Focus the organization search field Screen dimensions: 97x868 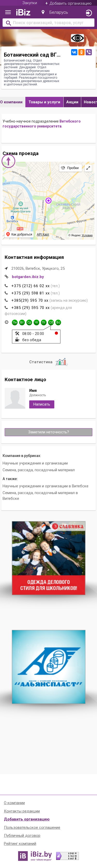pyautogui.click(x=48, y=23)
